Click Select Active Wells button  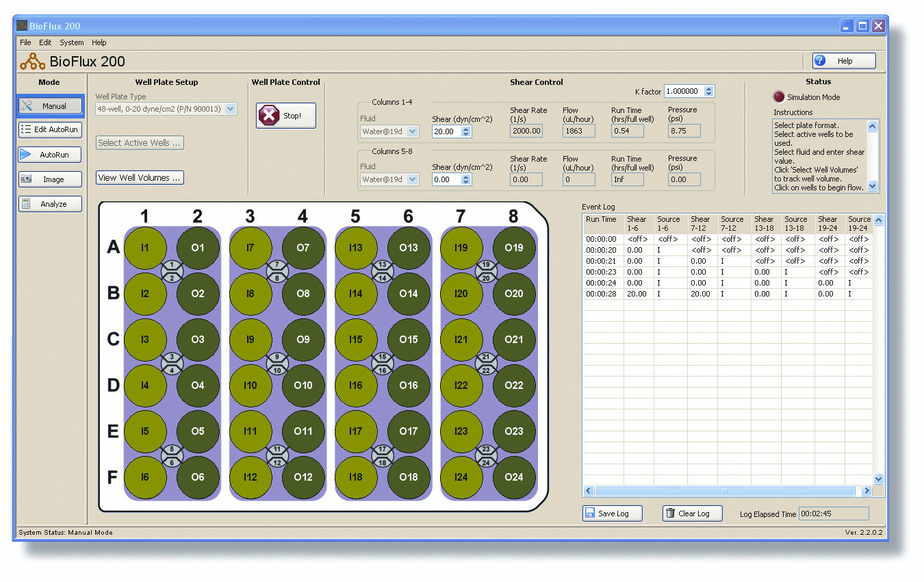click(x=140, y=142)
